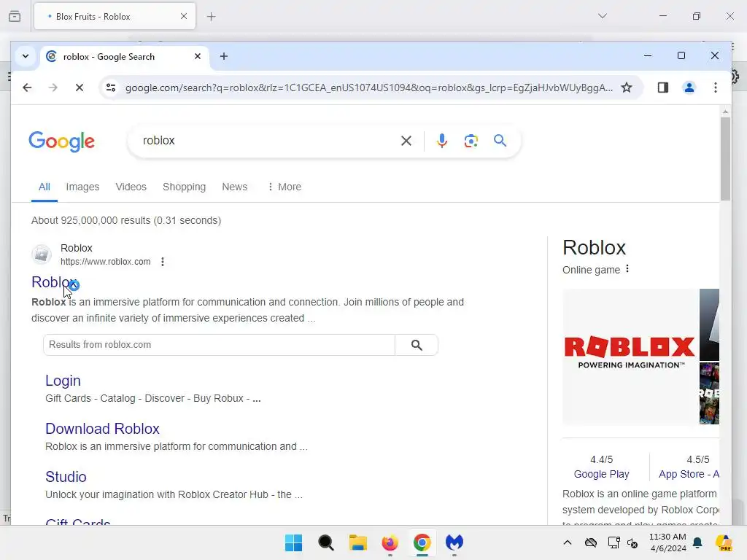This screenshot has width=747, height=560.
Task: Switch to Images results
Action: pyautogui.click(x=83, y=187)
